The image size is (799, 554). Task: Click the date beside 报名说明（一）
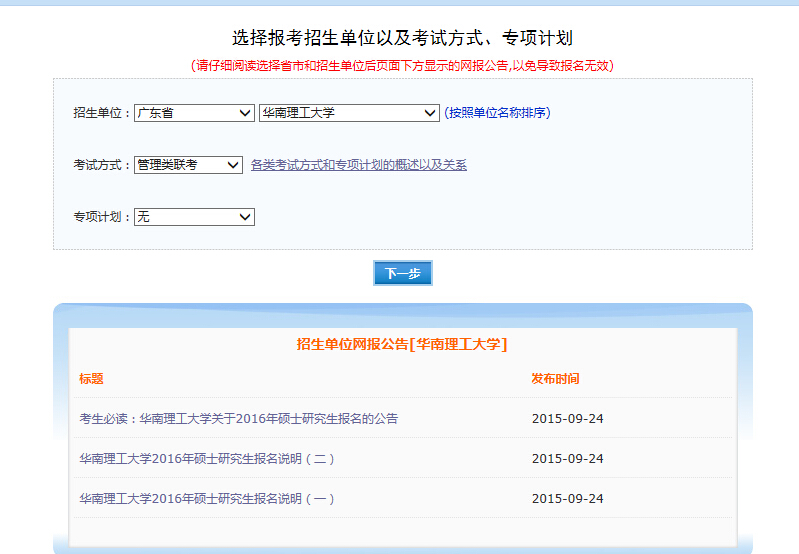point(567,499)
